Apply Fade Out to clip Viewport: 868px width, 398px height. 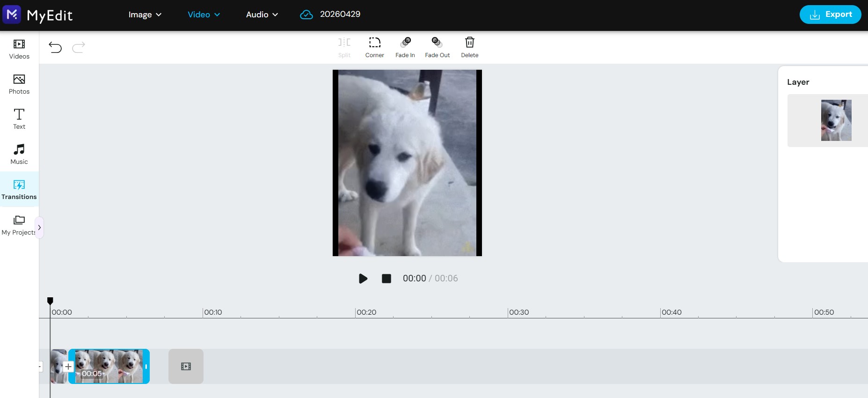pyautogui.click(x=438, y=48)
